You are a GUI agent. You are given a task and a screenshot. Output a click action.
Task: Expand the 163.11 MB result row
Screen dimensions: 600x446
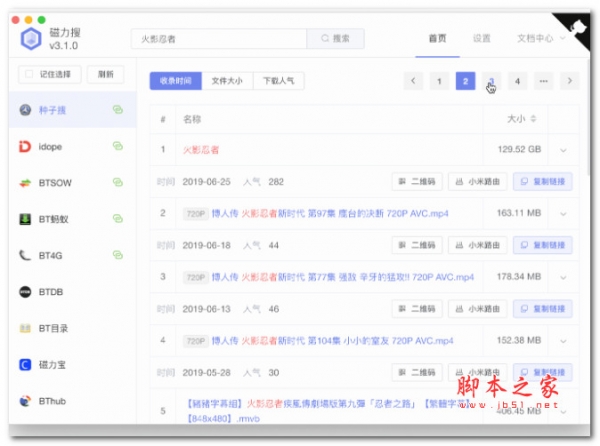click(563, 213)
